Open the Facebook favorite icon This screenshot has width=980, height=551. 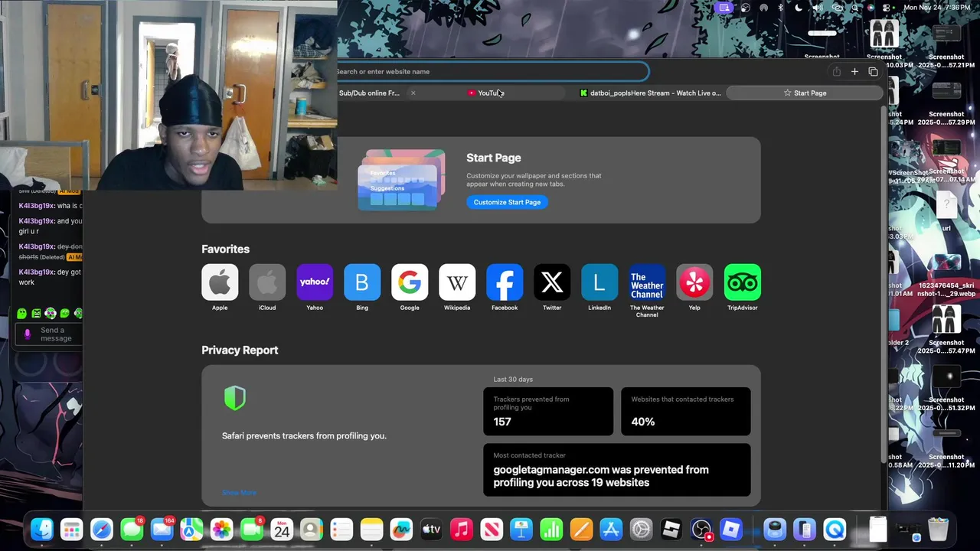coord(505,282)
